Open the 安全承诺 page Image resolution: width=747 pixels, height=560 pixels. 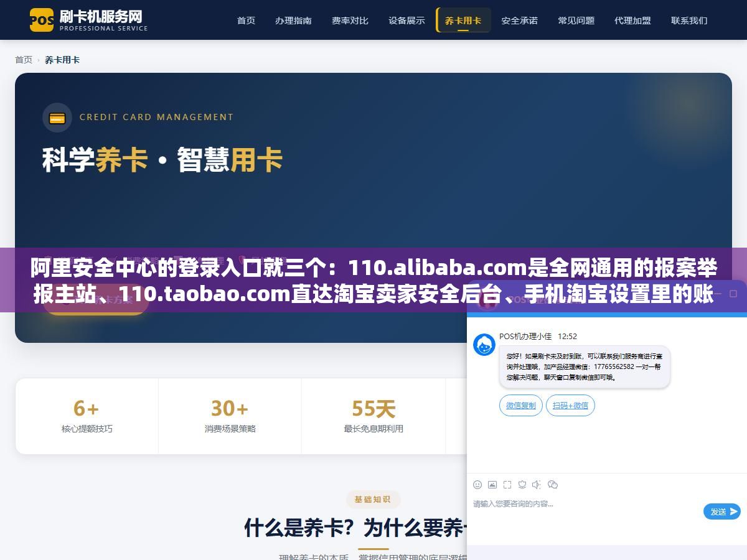(519, 20)
